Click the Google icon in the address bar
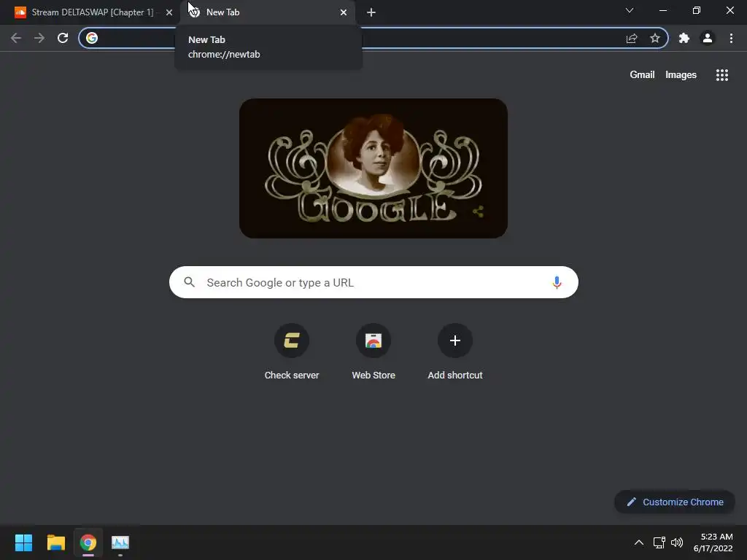This screenshot has width=747, height=560. click(x=92, y=38)
